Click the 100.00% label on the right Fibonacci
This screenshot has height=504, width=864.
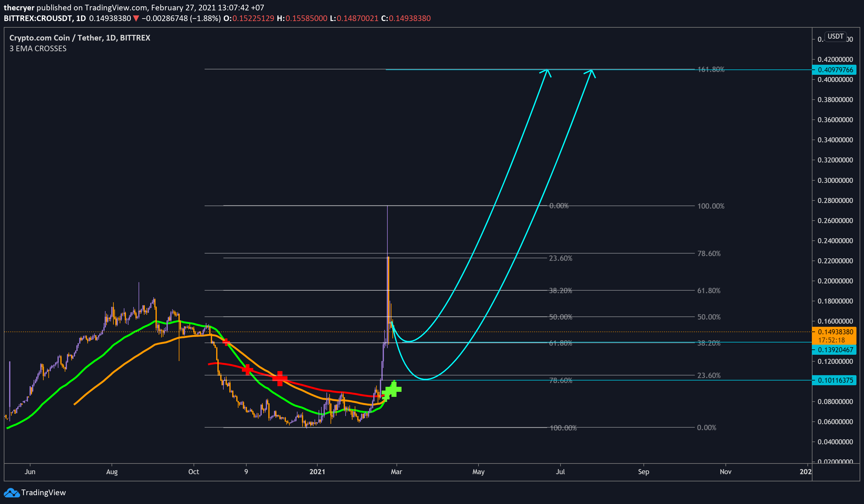click(x=711, y=206)
